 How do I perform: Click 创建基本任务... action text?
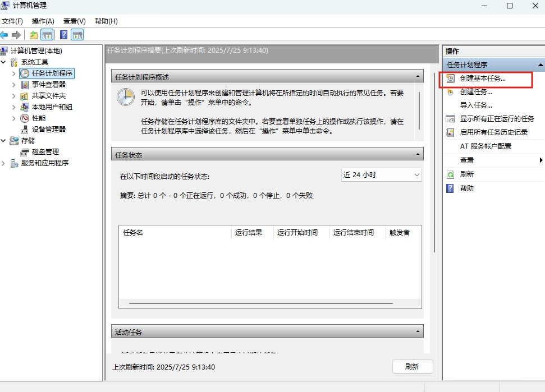coord(483,79)
